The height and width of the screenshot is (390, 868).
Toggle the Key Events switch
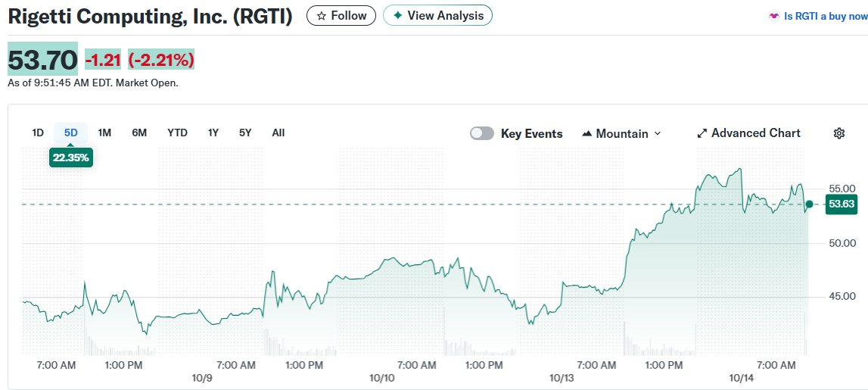(x=482, y=133)
